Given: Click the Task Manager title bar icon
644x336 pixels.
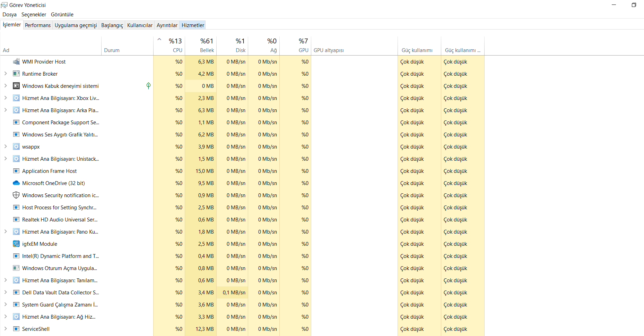Looking at the screenshot, I should 4,5.
